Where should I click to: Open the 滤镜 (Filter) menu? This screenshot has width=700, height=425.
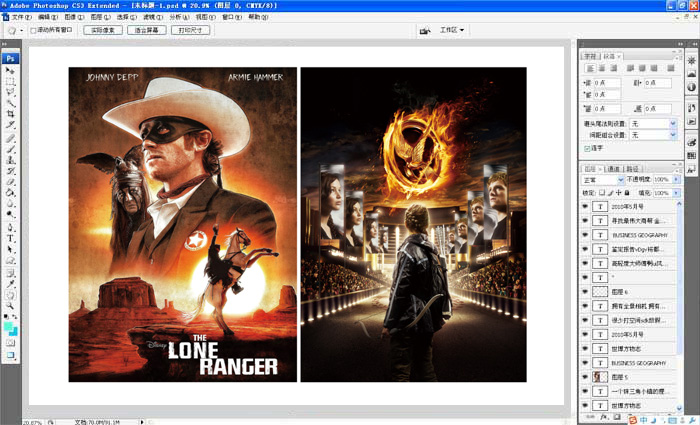pyautogui.click(x=151, y=17)
